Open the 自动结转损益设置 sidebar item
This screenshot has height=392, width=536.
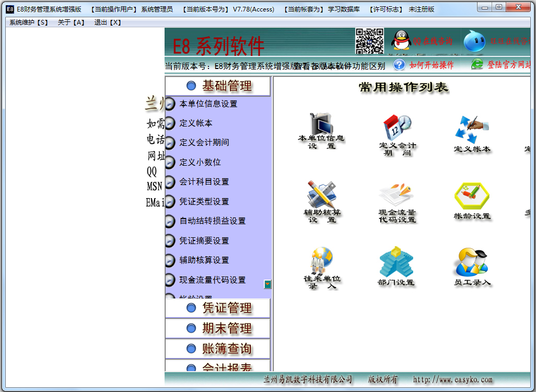point(212,221)
